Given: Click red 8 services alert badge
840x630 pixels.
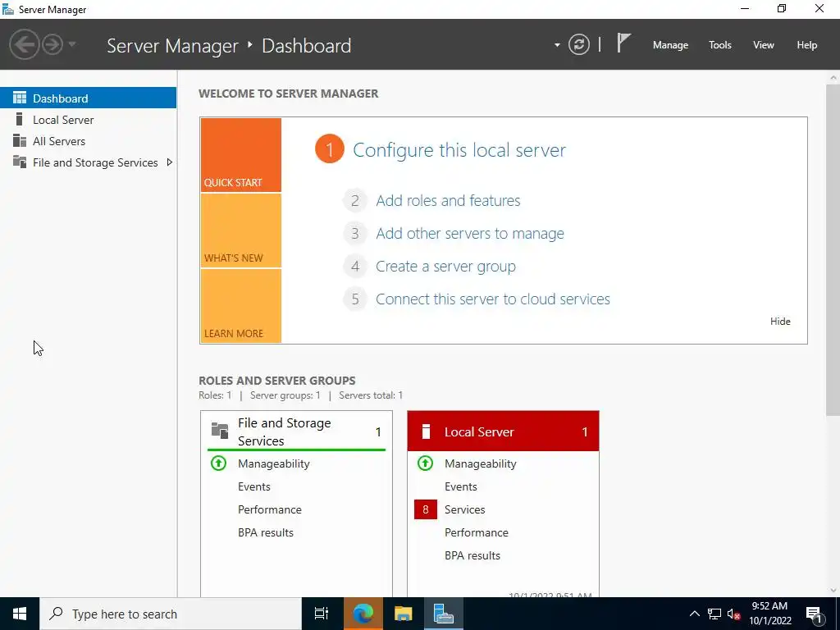Looking at the screenshot, I should [426, 509].
